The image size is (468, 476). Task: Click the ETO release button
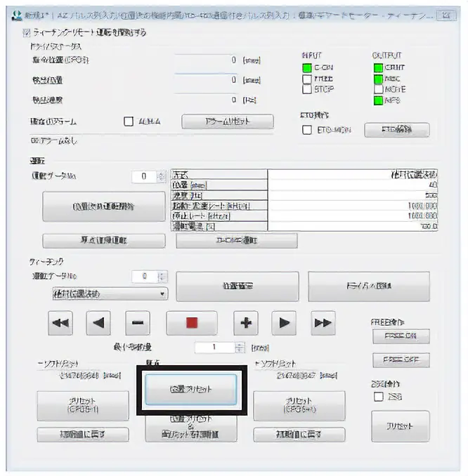pyautogui.click(x=397, y=130)
